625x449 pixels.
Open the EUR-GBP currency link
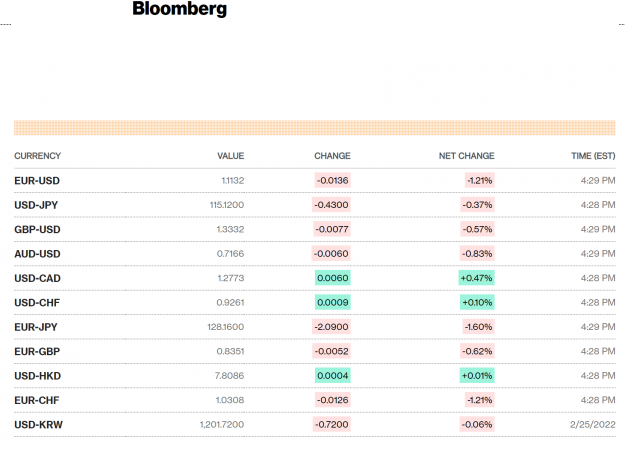pyautogui.click(x=37, y=351)
